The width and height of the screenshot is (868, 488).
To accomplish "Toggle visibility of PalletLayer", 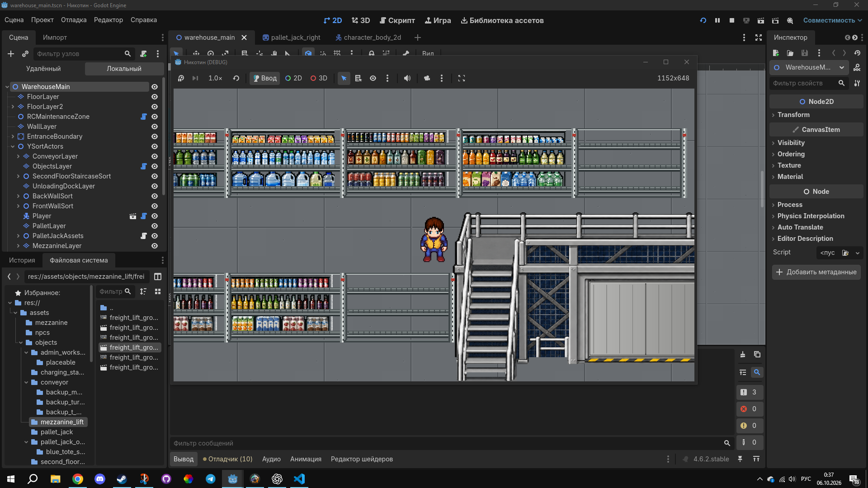I will (x=155, y=226).
